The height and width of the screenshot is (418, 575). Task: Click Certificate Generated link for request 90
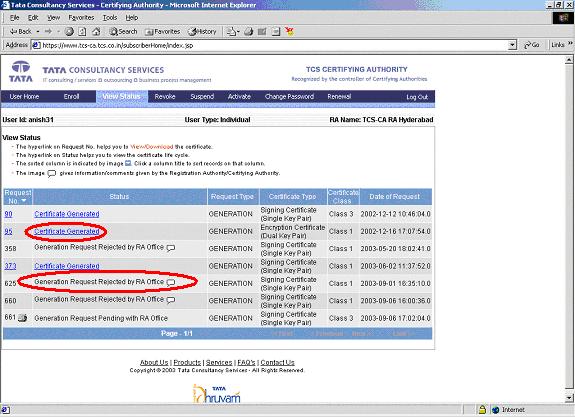(67, 214)
